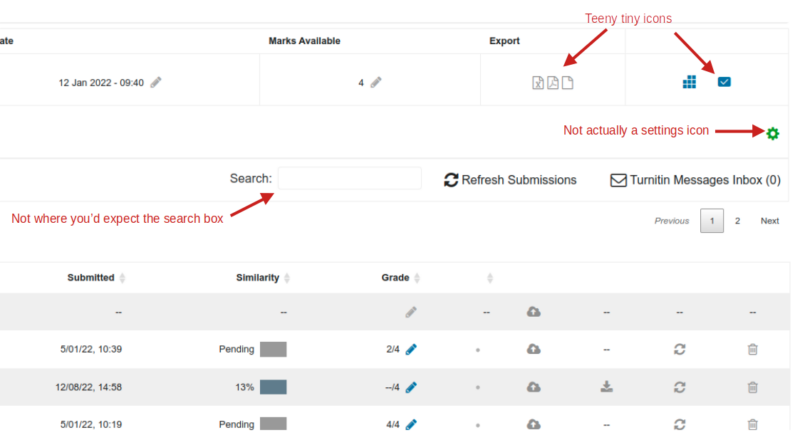Export submissions as PDF files
This screenshot has width=800, height=445.
click(x=553, y=83)
